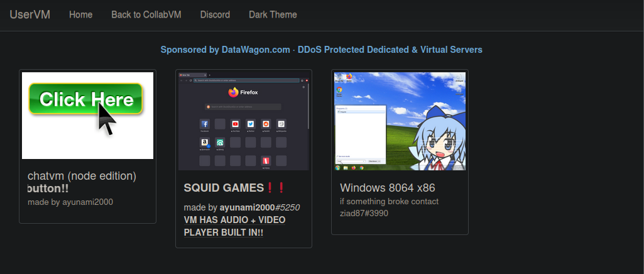Click the UserVM brand title
The height and width of the screenshot is (274, 644).
30,14
